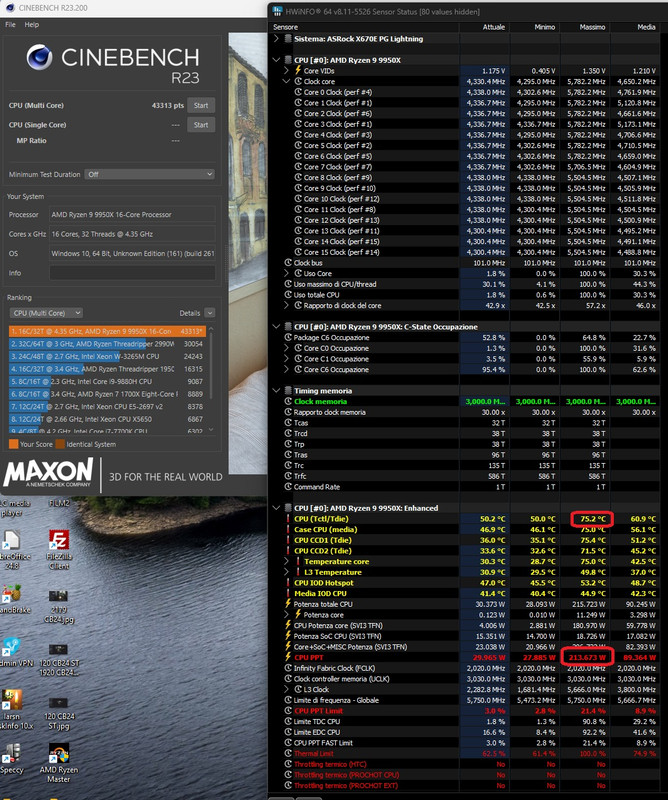Start the CPU (Multi Core) test
668x800 pixels.
(201, 106)
